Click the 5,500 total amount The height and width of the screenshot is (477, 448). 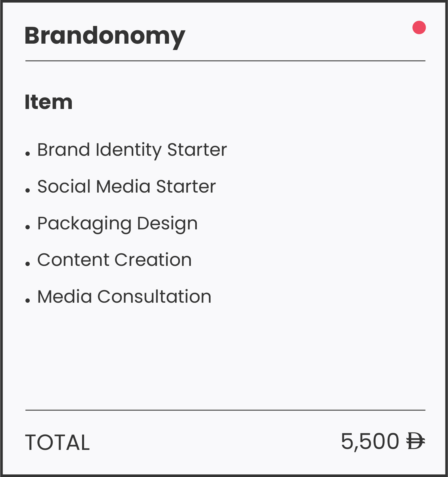point(370,442)
